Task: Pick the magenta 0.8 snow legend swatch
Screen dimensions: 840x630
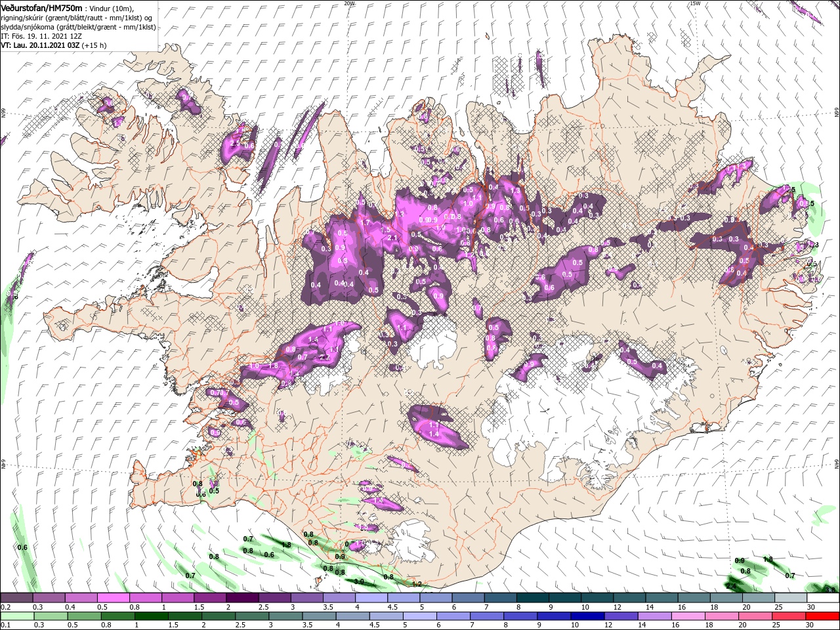Action: [x=146, y=598]
